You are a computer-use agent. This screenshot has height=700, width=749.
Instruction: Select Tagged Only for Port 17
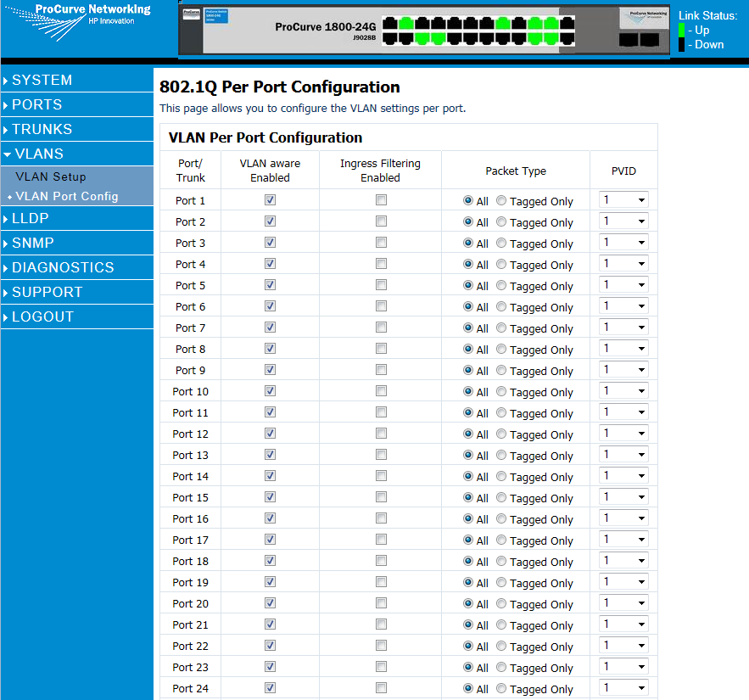(x=501, y=540)
